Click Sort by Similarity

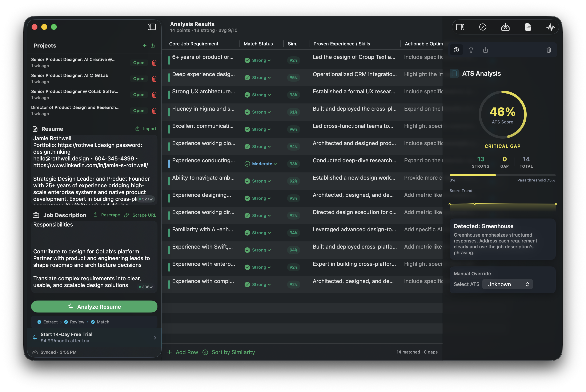[x=229, y=352]
